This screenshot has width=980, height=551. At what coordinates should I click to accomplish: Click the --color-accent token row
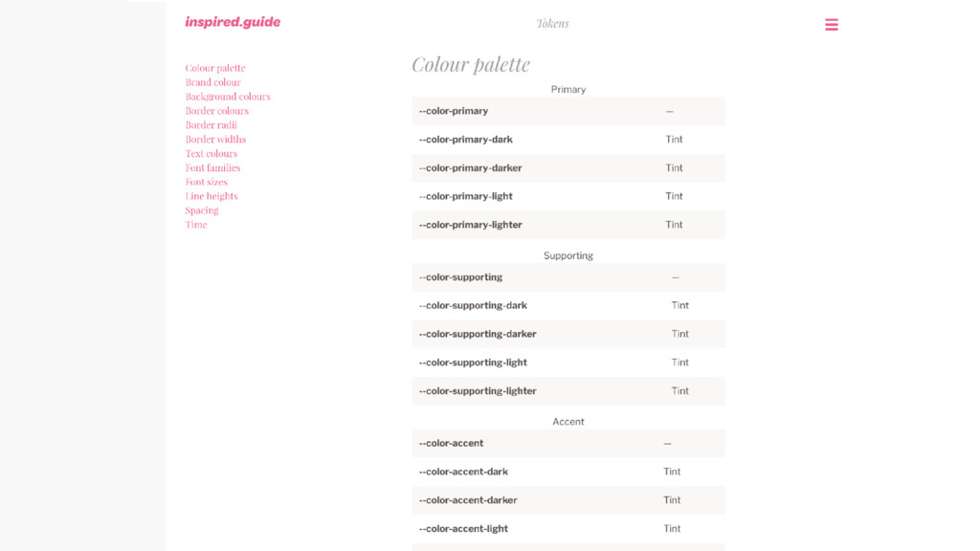568,443
